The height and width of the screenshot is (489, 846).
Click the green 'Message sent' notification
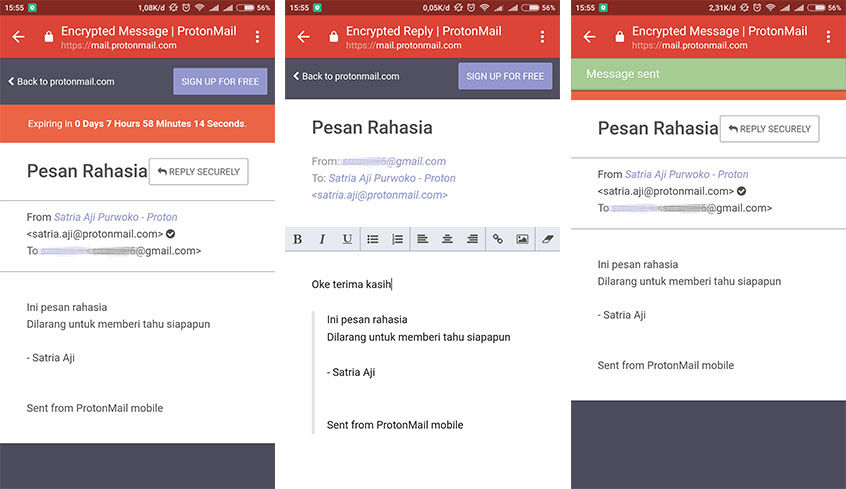(x=708, y=74)
